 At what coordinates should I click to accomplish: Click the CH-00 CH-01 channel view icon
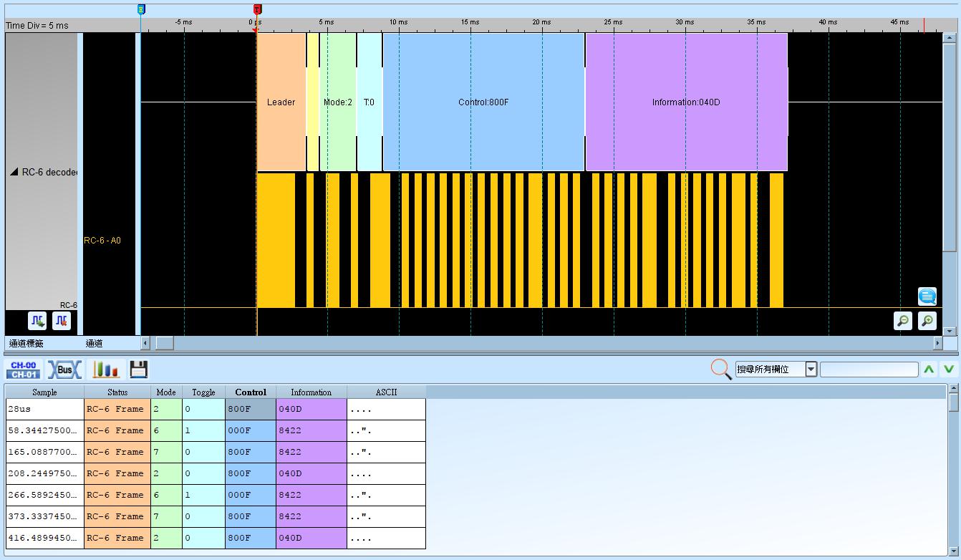[24, 370]
